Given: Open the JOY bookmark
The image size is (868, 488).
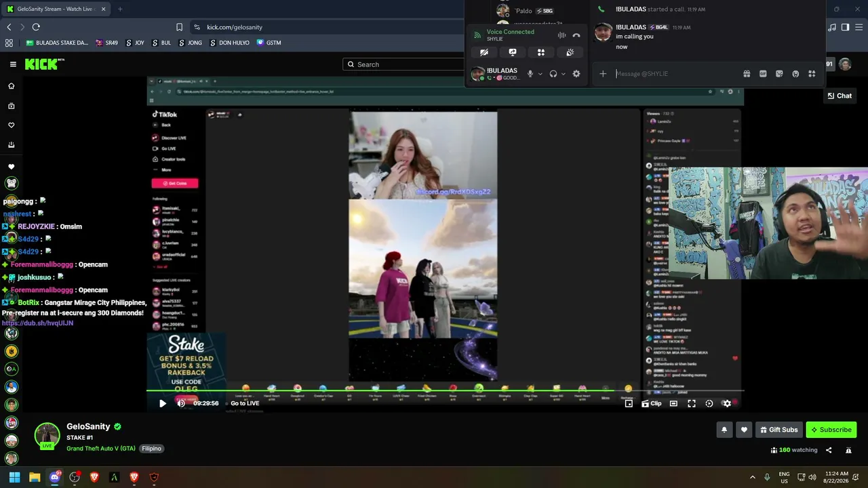Looking at the screenshot, I should click(134, 43).
